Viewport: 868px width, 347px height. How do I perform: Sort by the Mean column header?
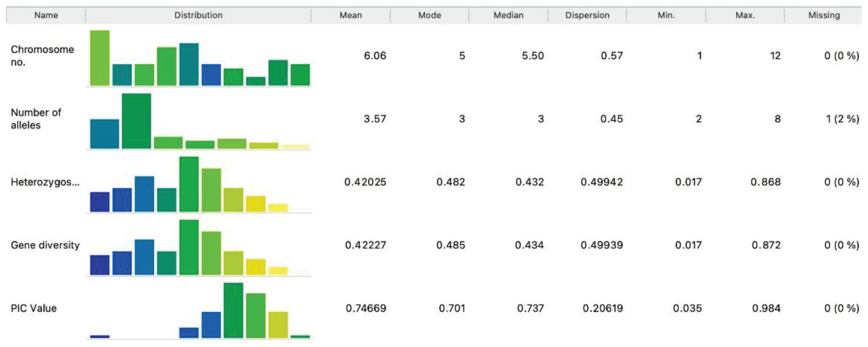point(351,15)
